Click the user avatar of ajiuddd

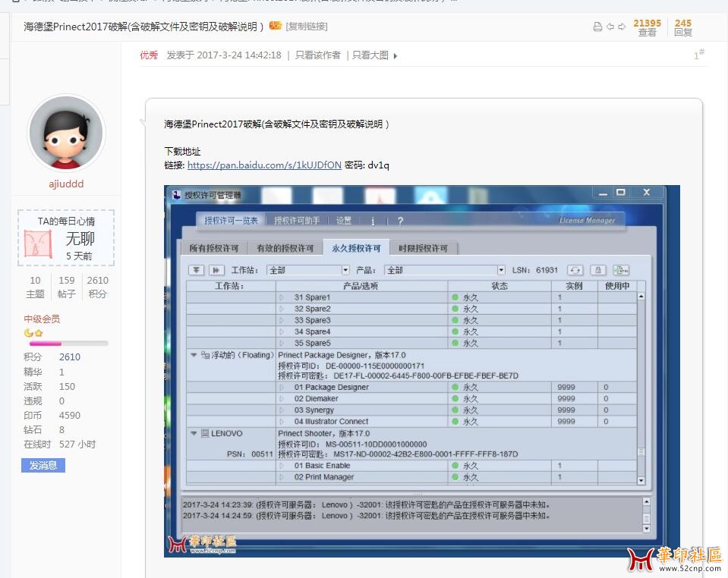click(66, 134)
